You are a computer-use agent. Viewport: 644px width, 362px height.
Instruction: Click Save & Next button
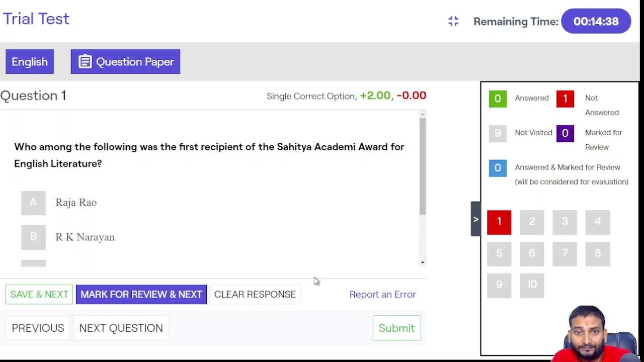[x=39, y=295]
